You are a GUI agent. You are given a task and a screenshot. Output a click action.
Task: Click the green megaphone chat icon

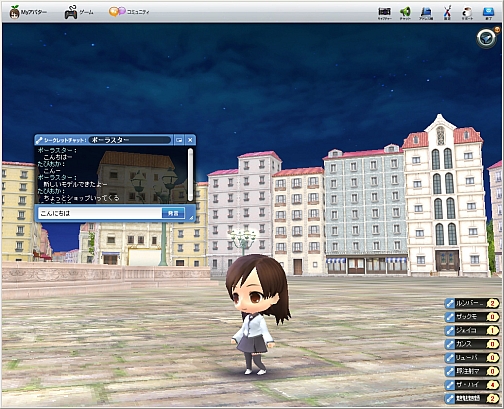[405, 13]
